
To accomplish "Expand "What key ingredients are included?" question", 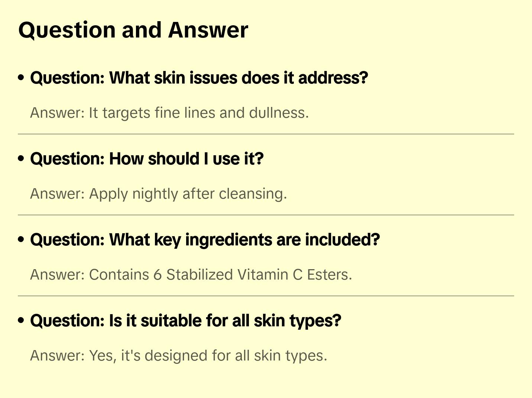I will pyautogui.click(x=205, y=240).
